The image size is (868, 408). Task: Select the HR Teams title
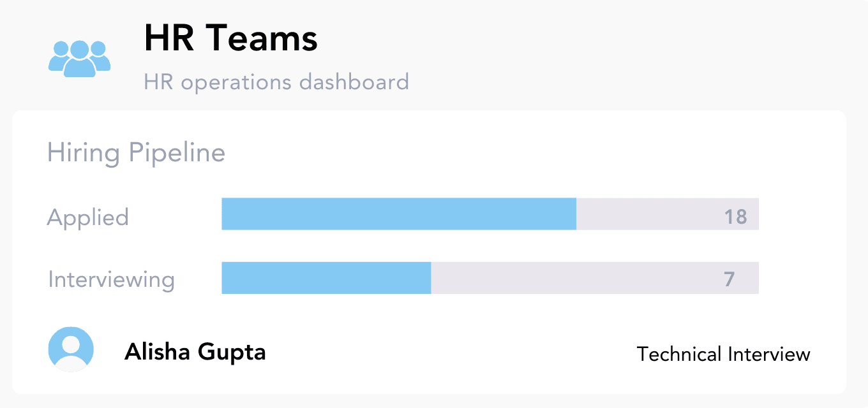[230, 38]
